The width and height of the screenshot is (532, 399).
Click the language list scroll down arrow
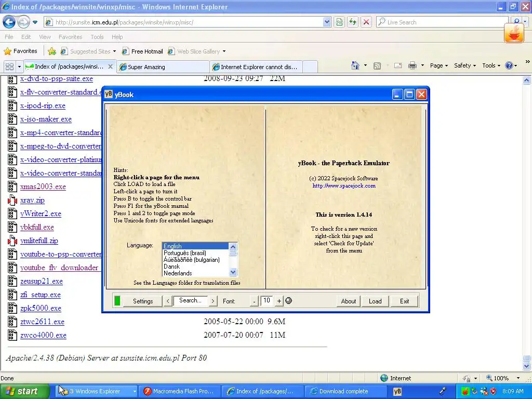coord(233,272)
